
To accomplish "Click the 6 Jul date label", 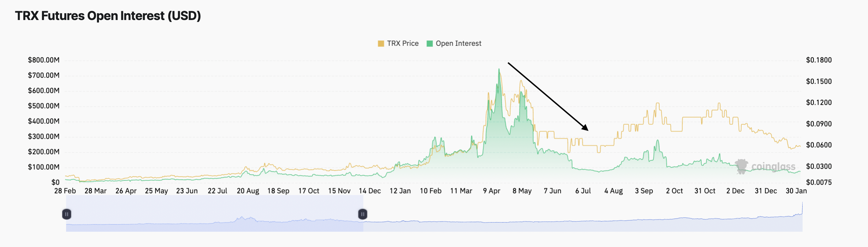I will pyautogui.click(x=583, y=191).
